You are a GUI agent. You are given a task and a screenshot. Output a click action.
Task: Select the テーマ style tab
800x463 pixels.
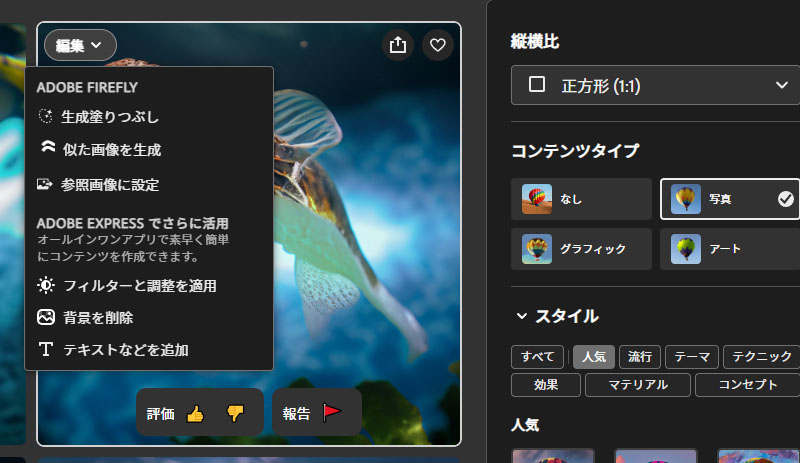coord(692,357)
